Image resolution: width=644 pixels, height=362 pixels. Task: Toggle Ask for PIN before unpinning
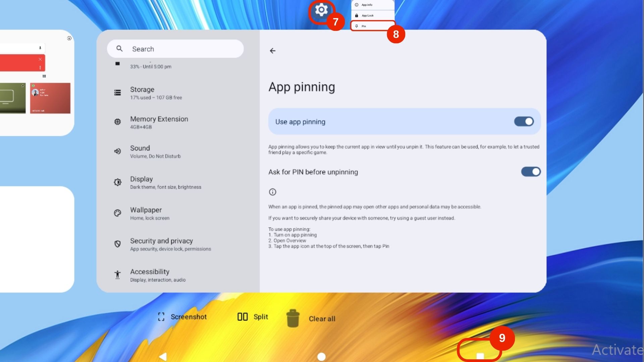coord(531,172)
